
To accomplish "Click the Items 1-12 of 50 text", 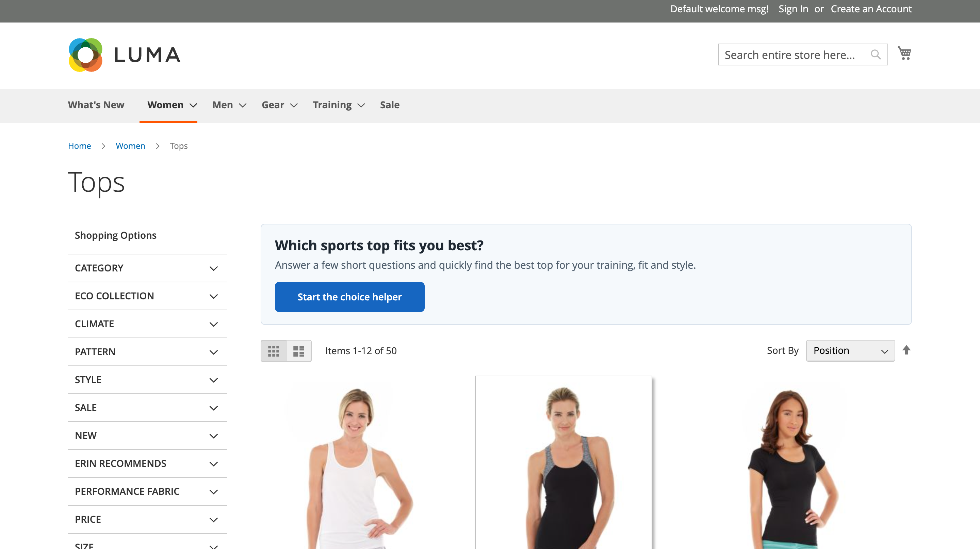I will point(361,351).
